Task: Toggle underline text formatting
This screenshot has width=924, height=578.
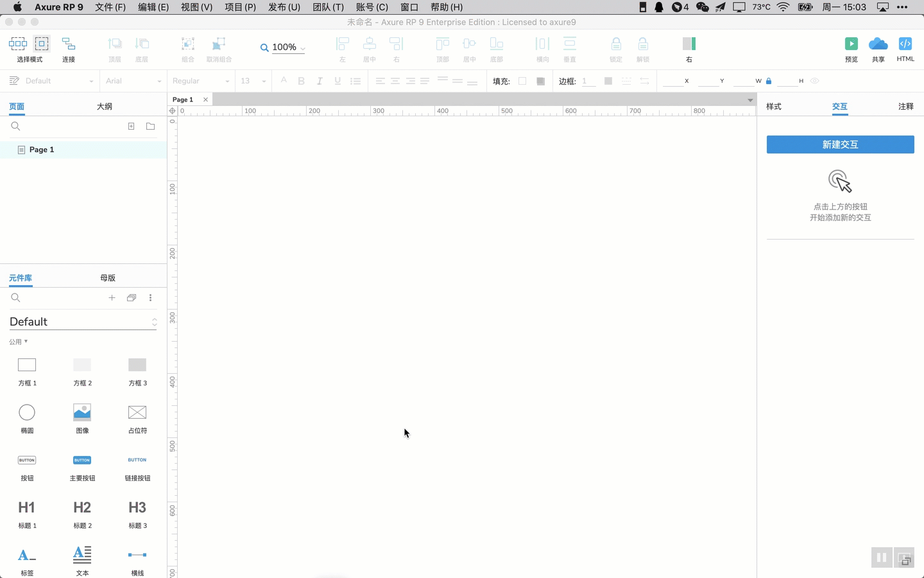Action: tap(338, 81)
